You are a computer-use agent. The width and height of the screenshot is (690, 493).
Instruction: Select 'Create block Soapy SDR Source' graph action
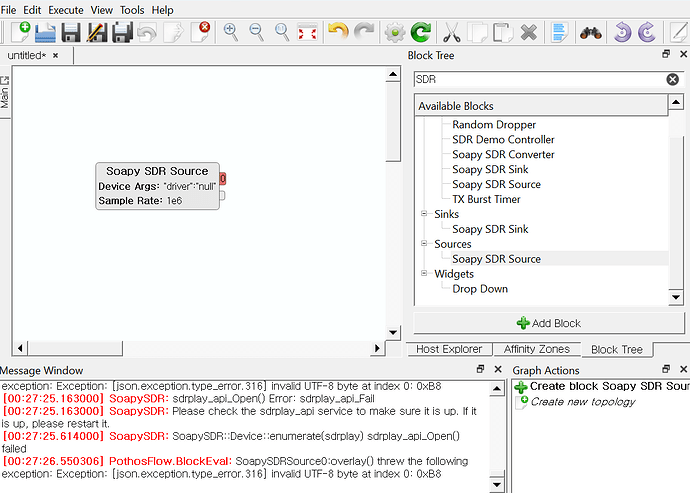pyautogui.click(x=602, y=386)
